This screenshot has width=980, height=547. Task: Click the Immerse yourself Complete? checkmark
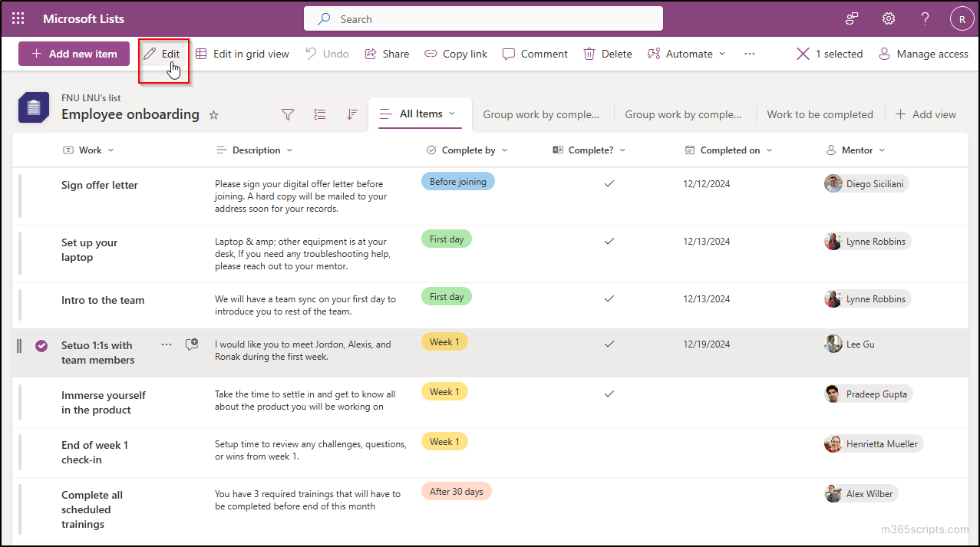click(x=609, y=394)
